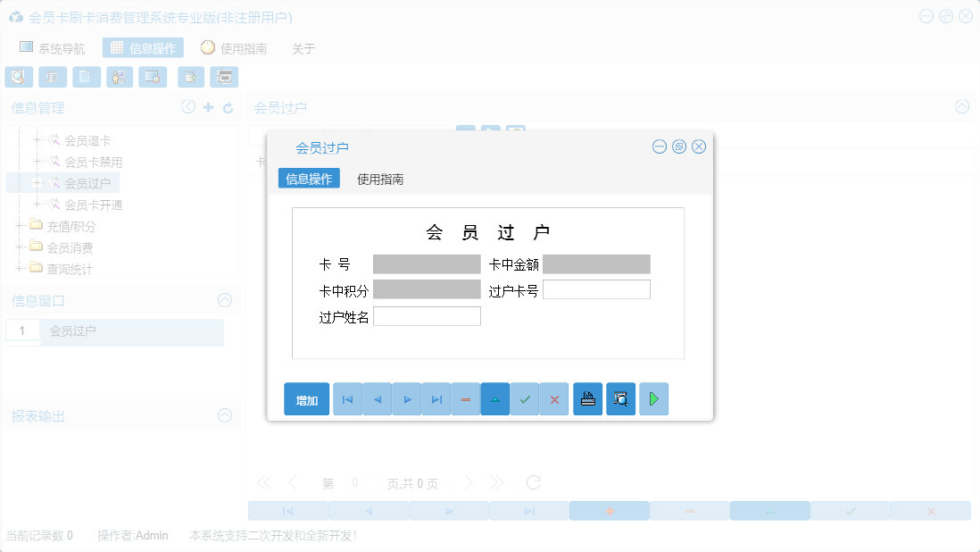980x552 pixels.
Task: Collapse the 报表输出 panel
Action: 225,415
